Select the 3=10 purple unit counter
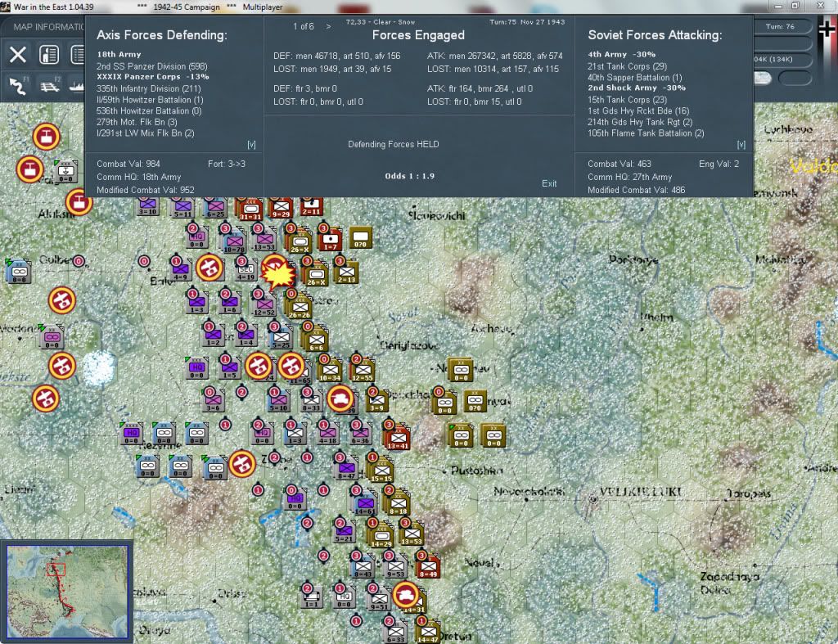838x644 pixels. pos(147,206)
